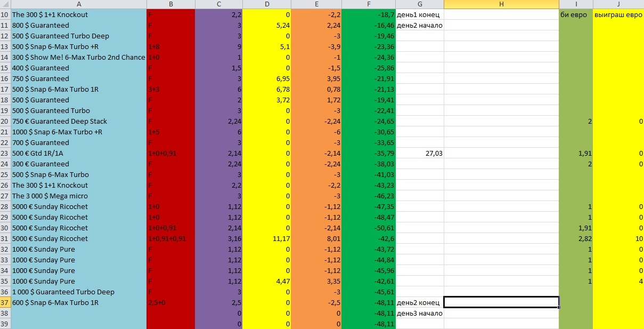Click cell 'день3 начало'
Screen dimensions: 644x329
[420, 314]
